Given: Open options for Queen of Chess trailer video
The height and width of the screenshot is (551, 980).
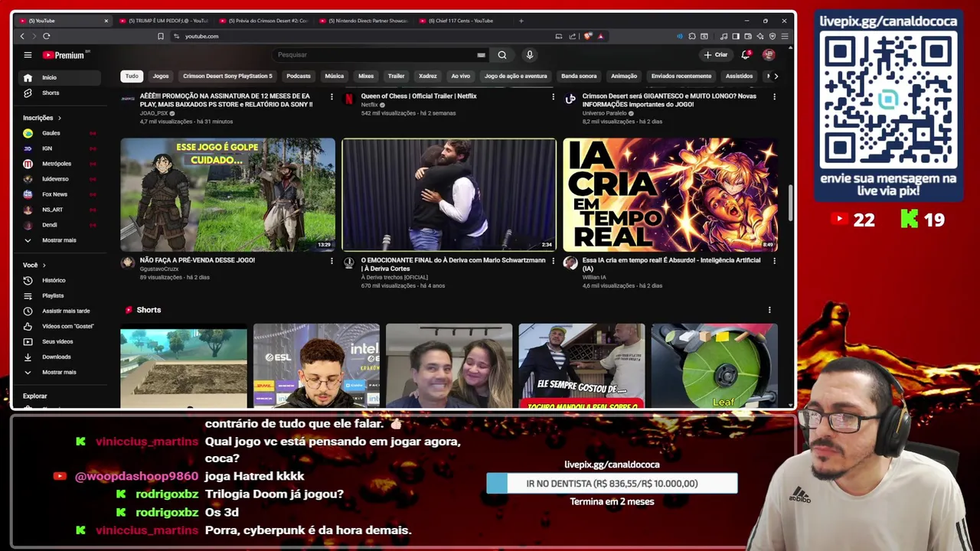Looking at the screenshot, I should click(x=554, y=97).
